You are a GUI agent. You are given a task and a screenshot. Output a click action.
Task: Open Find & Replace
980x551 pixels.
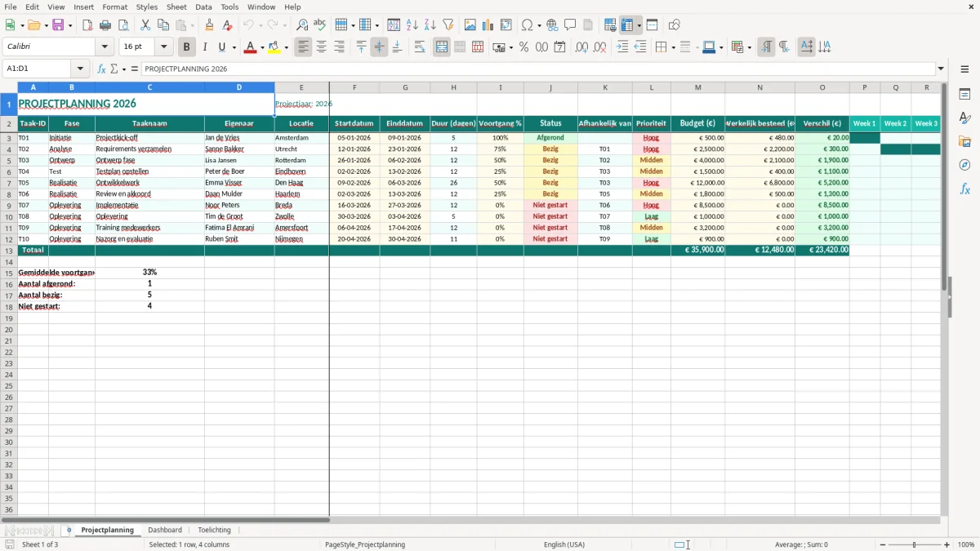302,25
